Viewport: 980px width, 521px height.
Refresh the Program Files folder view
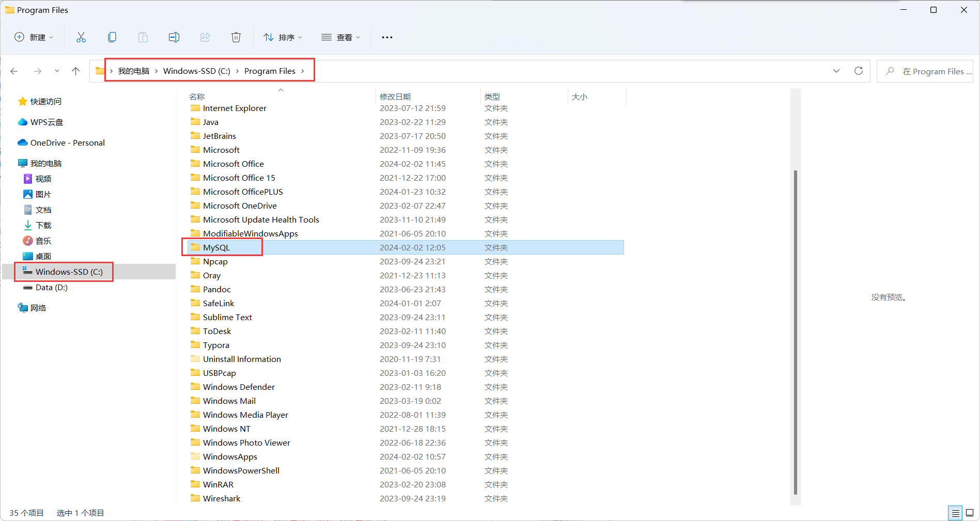[859, 71]
